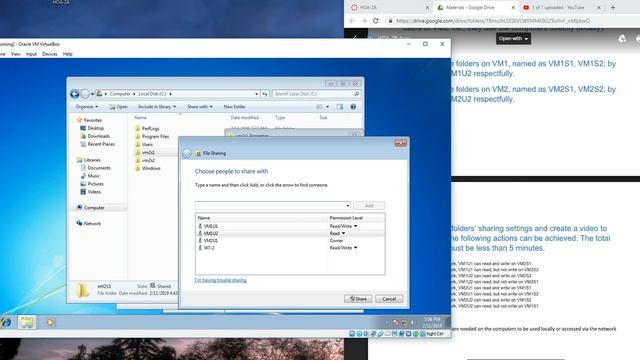Select Recent Places in Explorer sidebar

(97, 144)
